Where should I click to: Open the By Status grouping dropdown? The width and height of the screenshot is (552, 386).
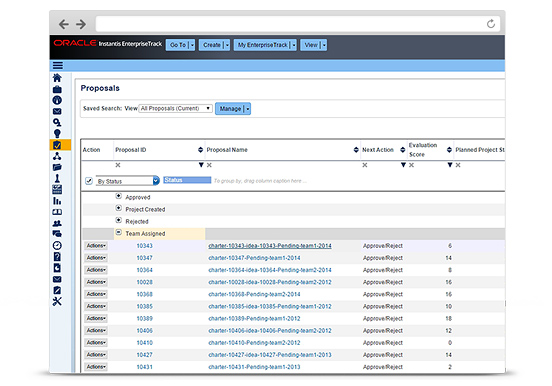(127, 181)
